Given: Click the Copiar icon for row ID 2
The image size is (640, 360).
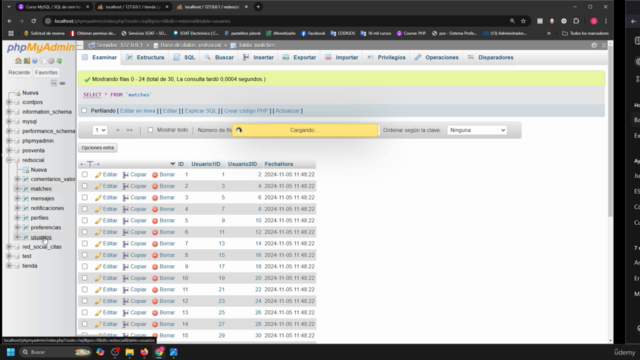Looking at the screenshot, I should pos(126,186).
